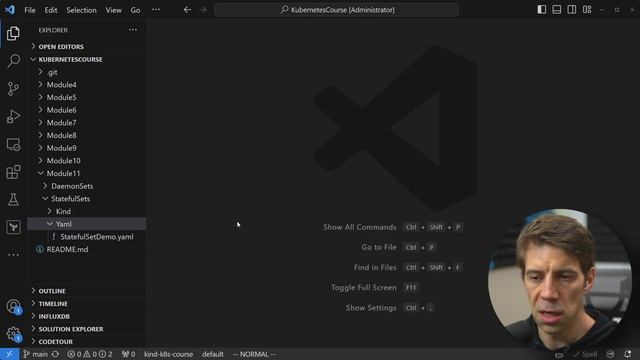Synchronize changes via status bar sync icon

coord(56,354)
